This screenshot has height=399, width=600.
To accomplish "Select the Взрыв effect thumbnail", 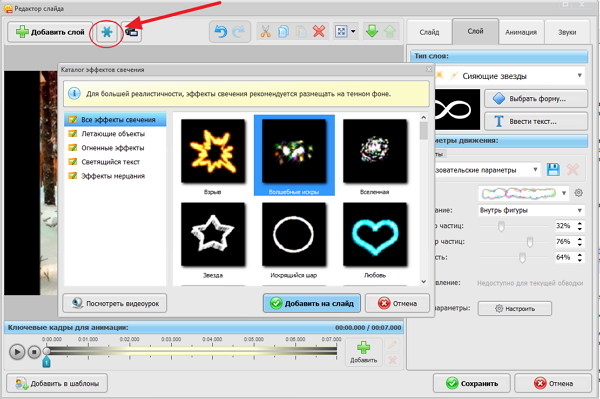I will [x=213, y=151].
